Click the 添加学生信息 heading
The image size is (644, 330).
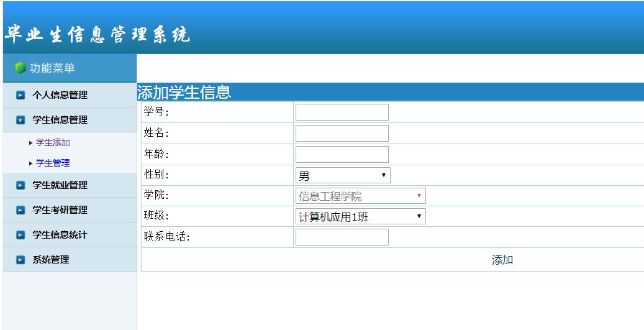(x=184, y=93)
